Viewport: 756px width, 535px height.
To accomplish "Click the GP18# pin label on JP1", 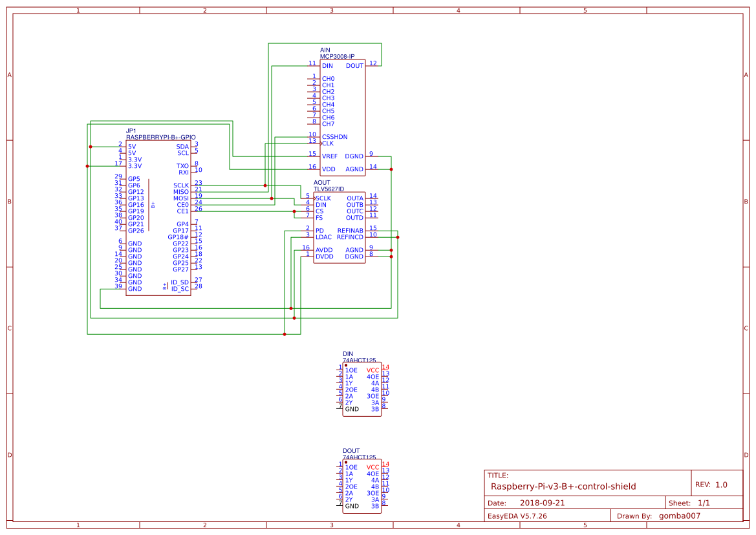I will 178,237.
